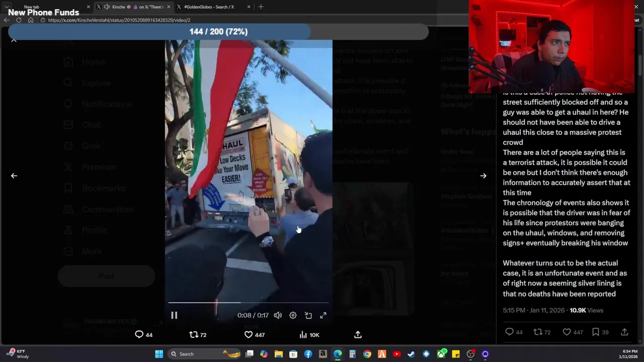This screenshot has height=362, width=644.
Task: View analytics via the 10K bar icon
Action: 309,334
